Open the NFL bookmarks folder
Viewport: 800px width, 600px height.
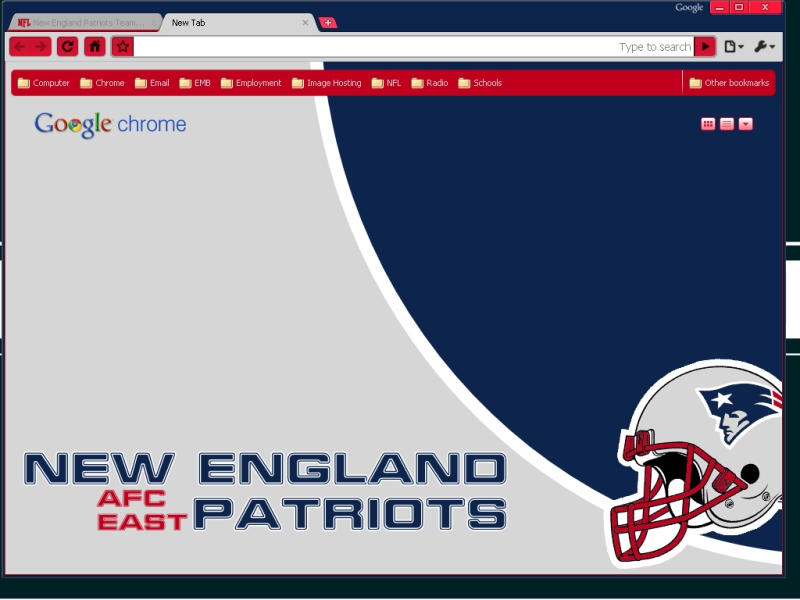coord(390,83)
